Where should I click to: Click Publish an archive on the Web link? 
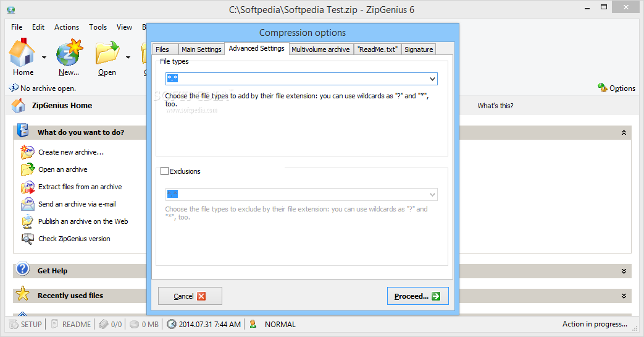click(83, 221)
